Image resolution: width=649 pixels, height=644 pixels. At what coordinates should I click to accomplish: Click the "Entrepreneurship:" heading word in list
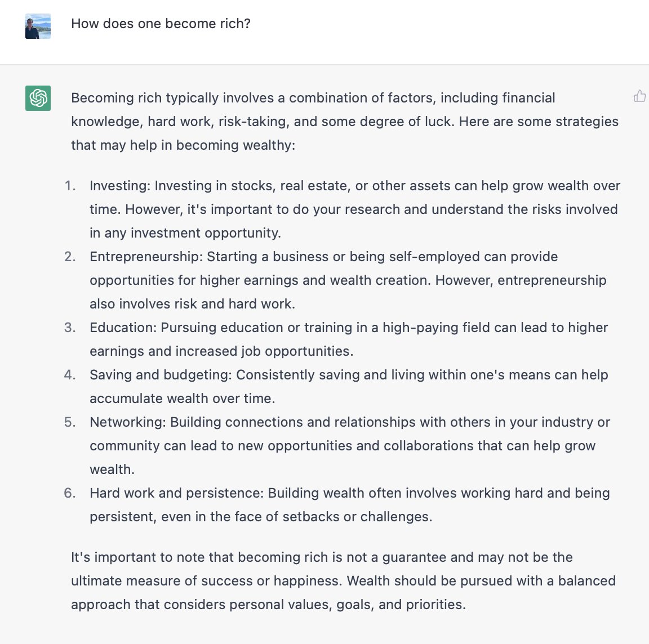click(x=146, y=257)
